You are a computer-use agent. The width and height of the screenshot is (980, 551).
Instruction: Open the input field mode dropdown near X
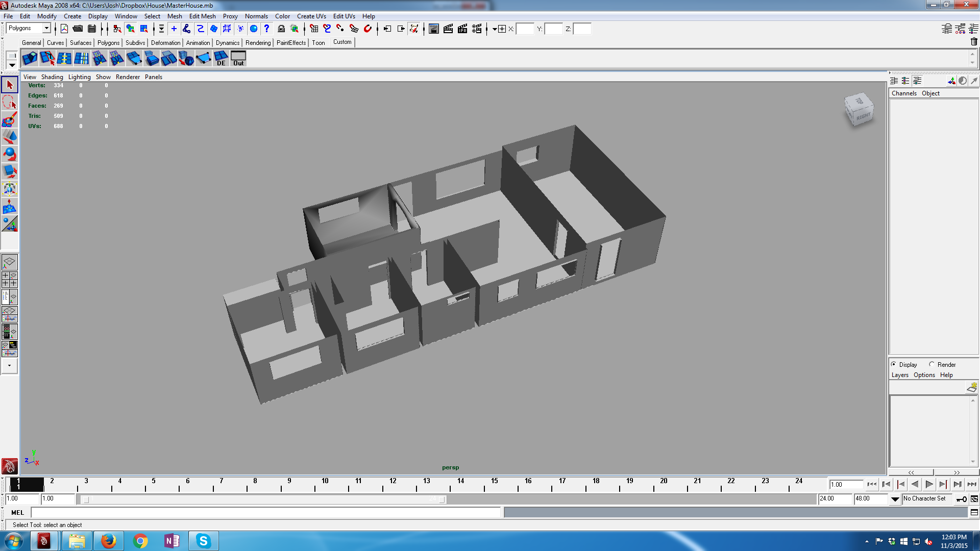(x=495, y=29)
